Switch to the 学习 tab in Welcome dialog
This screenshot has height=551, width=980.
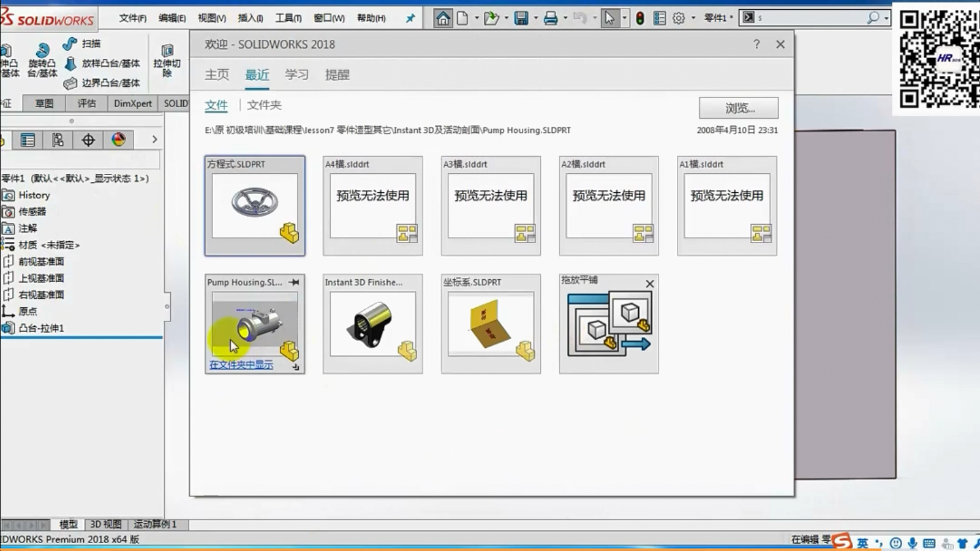click(x=296, y=75)
